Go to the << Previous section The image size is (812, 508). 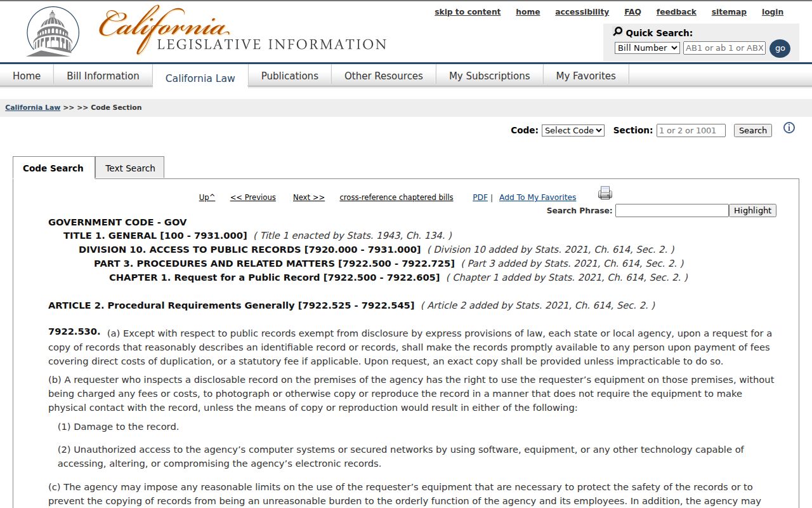tap(253, 197)
